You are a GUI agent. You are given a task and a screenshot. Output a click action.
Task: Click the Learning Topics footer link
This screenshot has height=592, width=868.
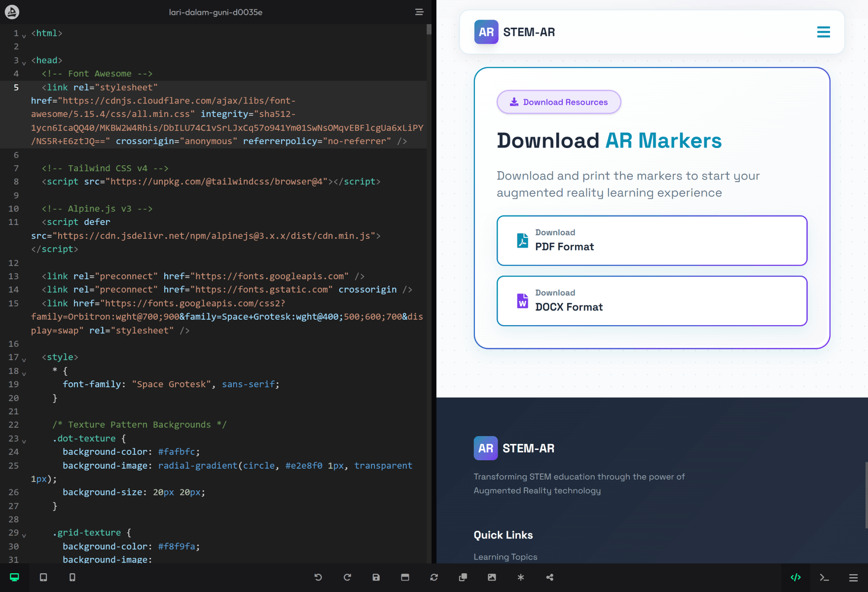pyautogui.click(x=505, y=556)
